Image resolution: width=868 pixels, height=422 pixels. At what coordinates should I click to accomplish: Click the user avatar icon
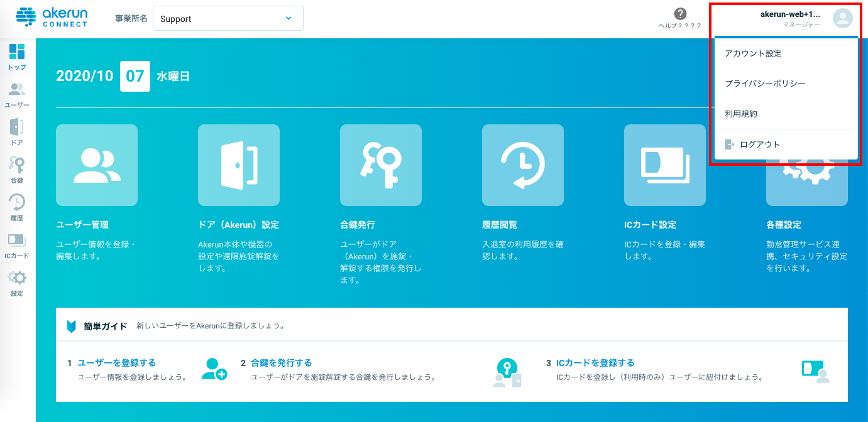pyautogui.click(x=842, y=18)
